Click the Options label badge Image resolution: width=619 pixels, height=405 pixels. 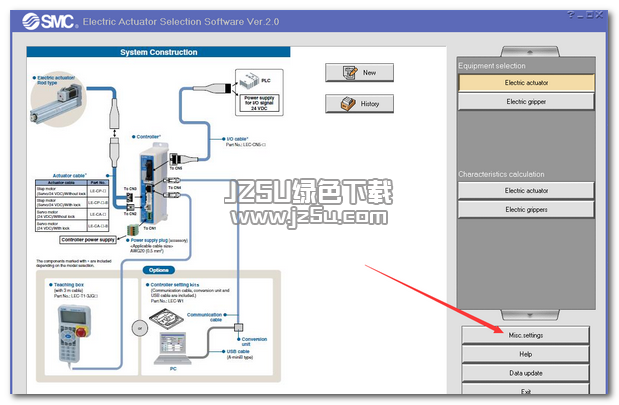coord(159,270)
